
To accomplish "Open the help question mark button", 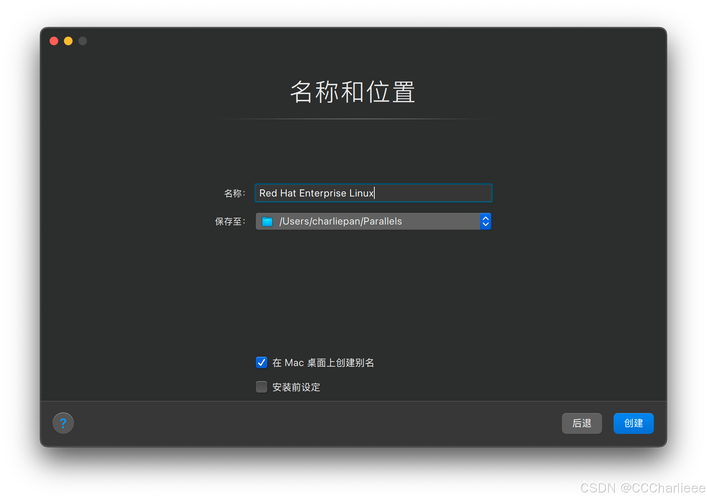I will coord(63,423).
